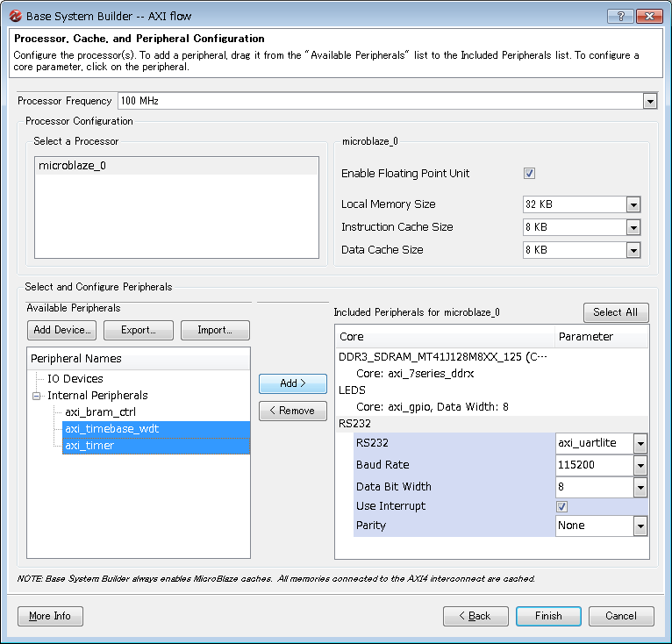Viewport: 672px width, 644px height.
Task: Open the Baud Rate dropdown
Action: (640, 465)
